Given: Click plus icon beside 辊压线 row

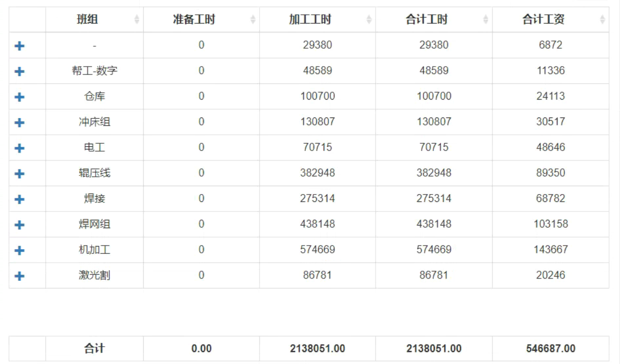Looking at the screenshot, I should tap(19, 174).
